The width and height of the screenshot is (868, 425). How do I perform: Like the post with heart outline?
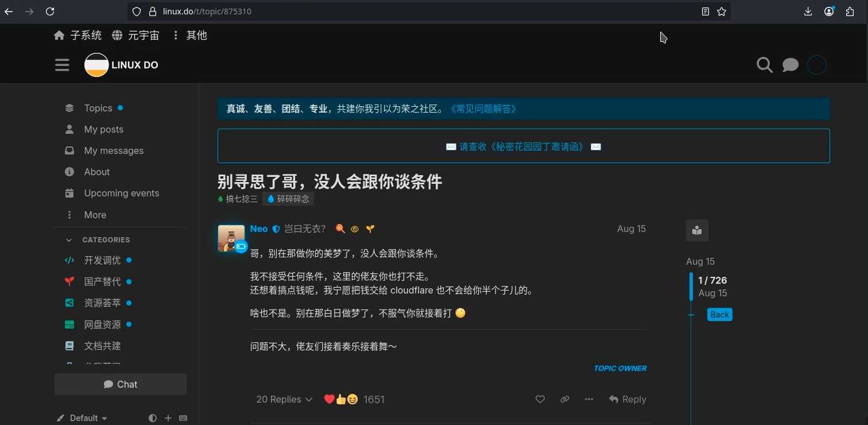click(540, 399)
